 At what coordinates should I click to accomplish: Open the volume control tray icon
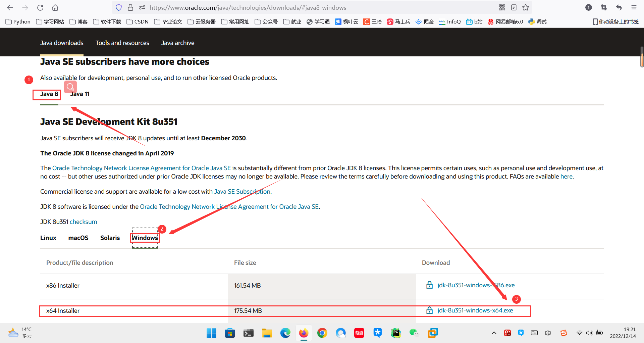tap(589, 333)
